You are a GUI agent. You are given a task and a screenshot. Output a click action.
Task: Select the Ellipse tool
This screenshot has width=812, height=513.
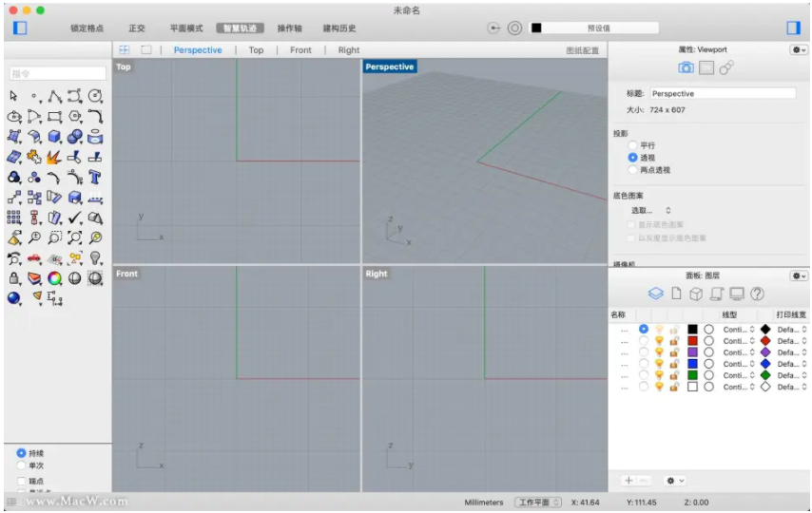(x=14, y=116)
